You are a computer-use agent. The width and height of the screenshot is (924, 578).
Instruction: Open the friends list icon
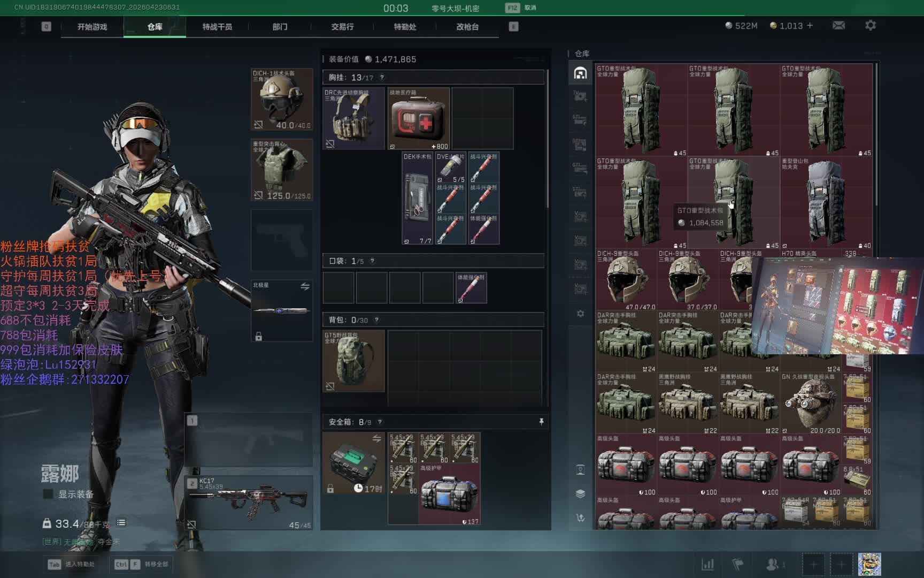pos(774,564)
